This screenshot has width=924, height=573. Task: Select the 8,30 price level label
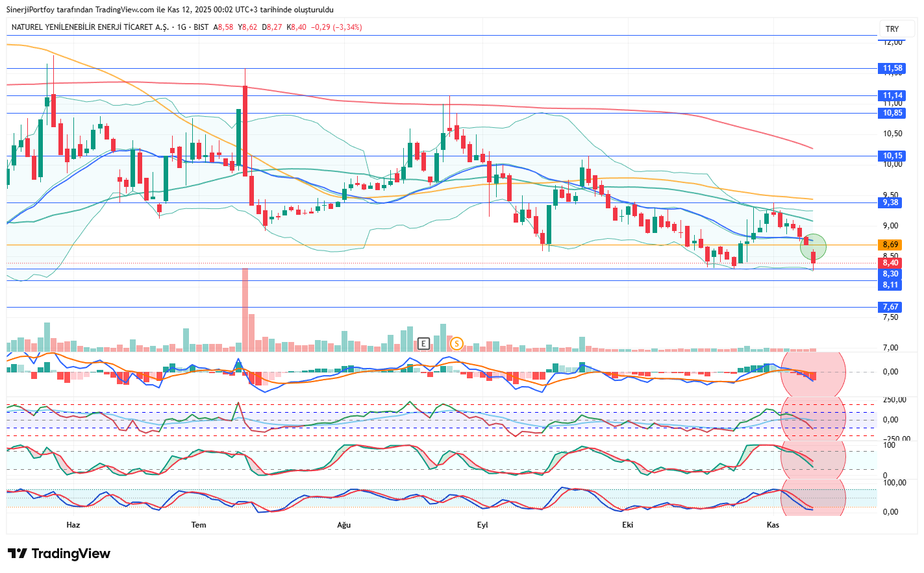890,274
